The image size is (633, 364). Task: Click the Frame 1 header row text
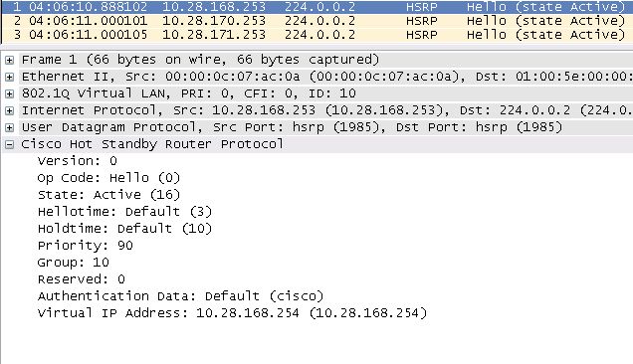coord(200,60)
